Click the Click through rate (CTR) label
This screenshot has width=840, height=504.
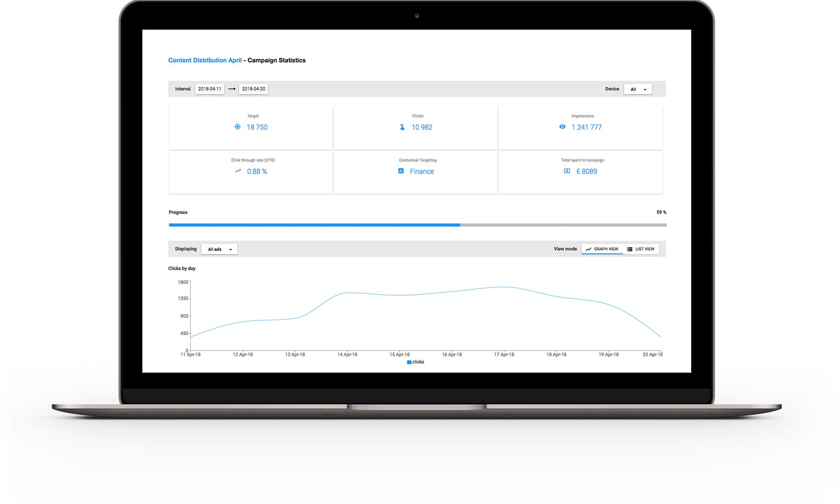[x=253, y=160]
